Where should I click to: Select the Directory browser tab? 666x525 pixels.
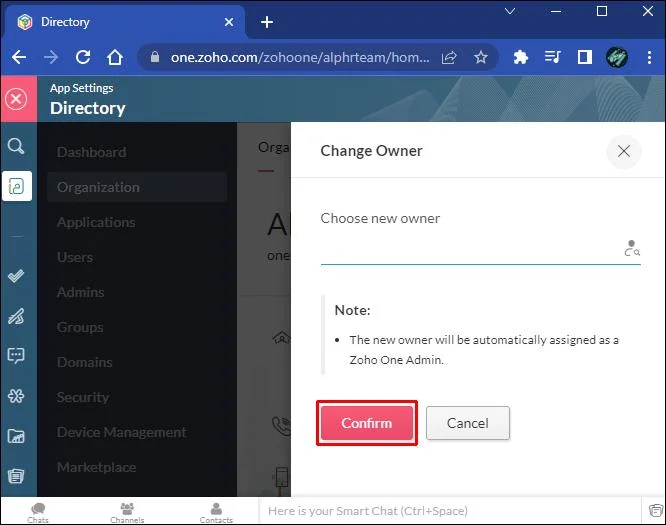click(125, 22)
